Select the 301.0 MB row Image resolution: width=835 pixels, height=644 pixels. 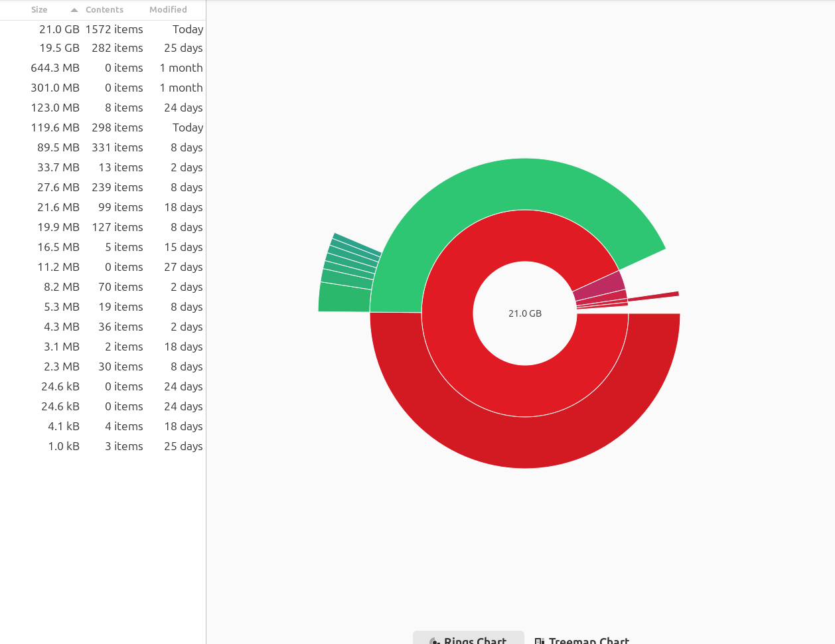[x=103, y=88]
